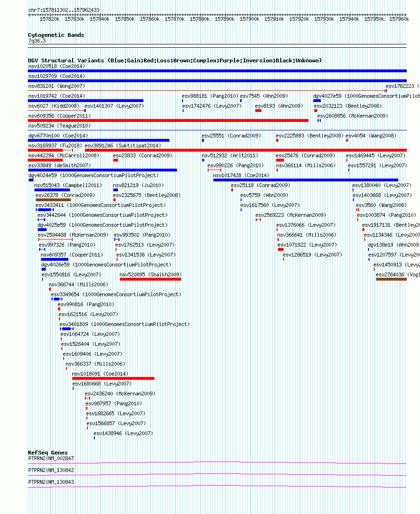Click esv25476 (Conrad2009) label

305,155
